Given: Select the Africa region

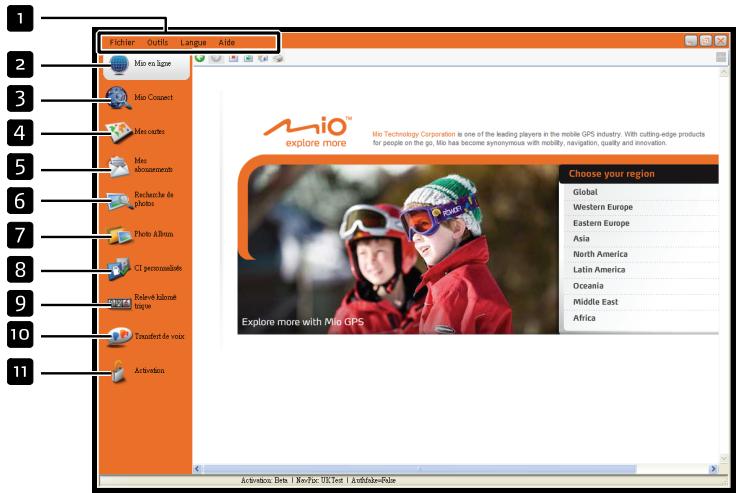Looking at the screenshot, I should pyautogui.click(x=584, y=318).
